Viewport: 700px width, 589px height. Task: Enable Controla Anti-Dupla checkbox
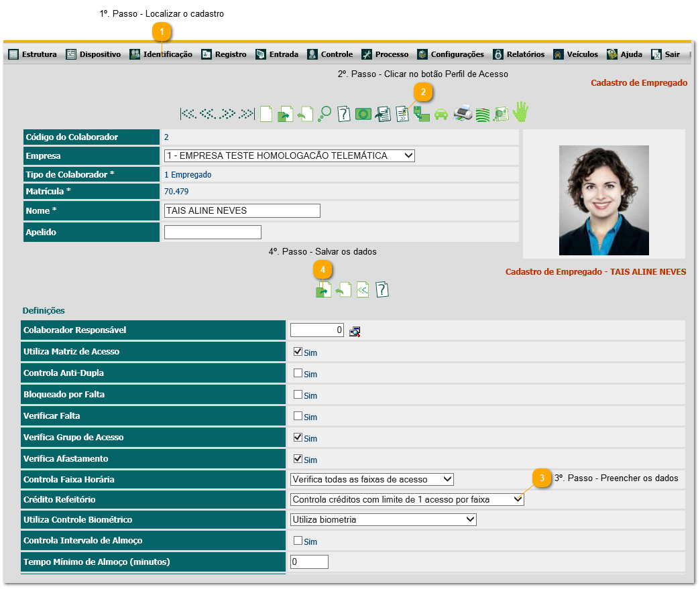298,373
